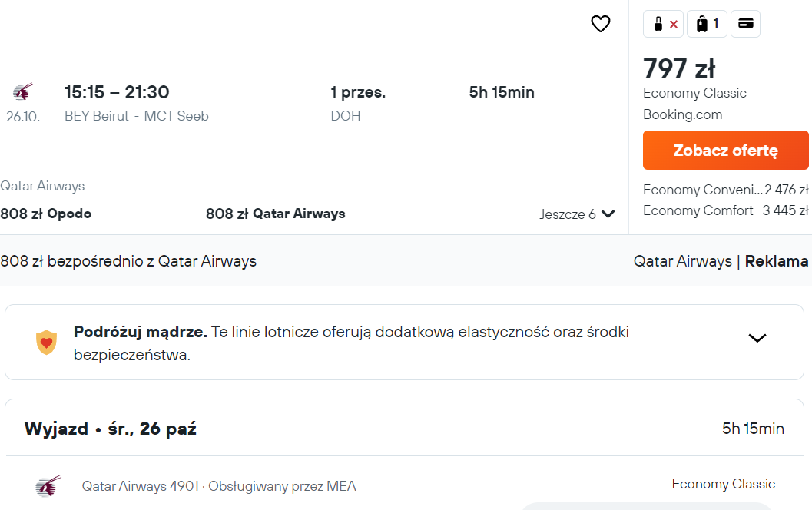This screenshot has height=510, width=812.
Task: Click the Wyjazd śr., 26 paź header
Action: 111,429
